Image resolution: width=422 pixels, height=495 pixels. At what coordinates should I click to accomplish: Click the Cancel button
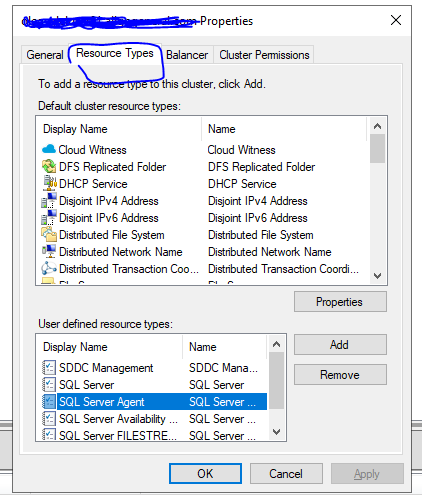pyautogui.click(x=286, y=473)
